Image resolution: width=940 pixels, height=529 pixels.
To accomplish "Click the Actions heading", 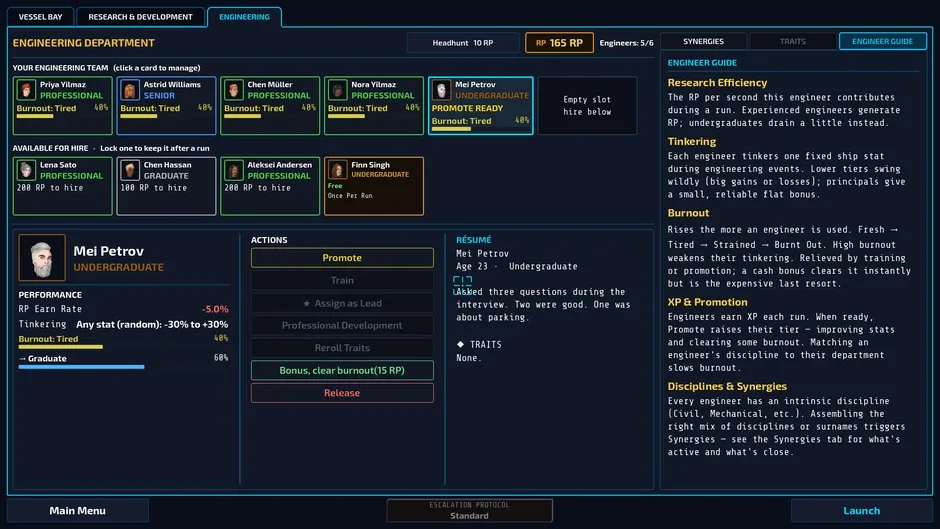I will pos(269,240).
